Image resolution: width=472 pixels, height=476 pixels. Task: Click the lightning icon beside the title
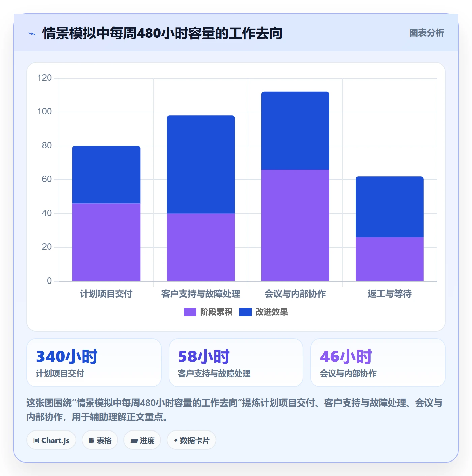coord(32,34)
